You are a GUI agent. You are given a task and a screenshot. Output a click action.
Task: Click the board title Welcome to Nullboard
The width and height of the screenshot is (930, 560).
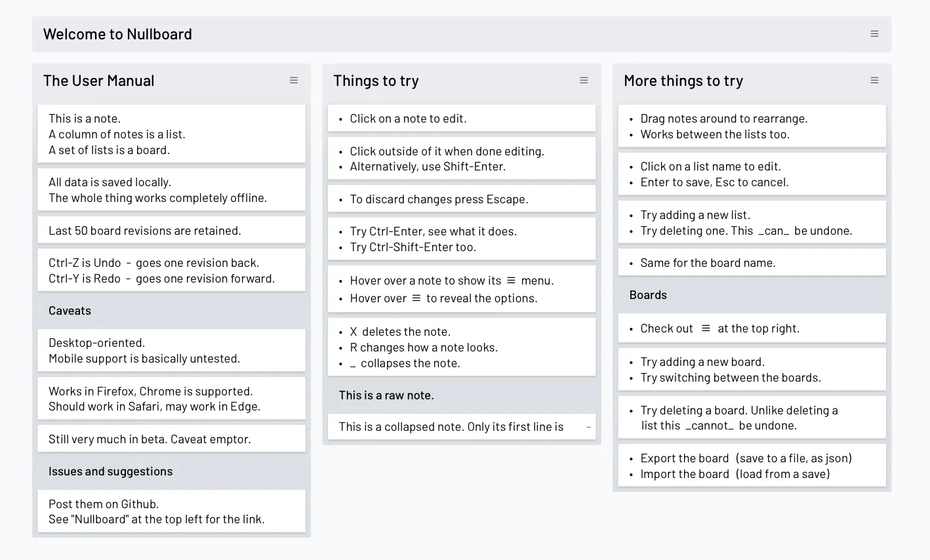(x=117, y=33)
